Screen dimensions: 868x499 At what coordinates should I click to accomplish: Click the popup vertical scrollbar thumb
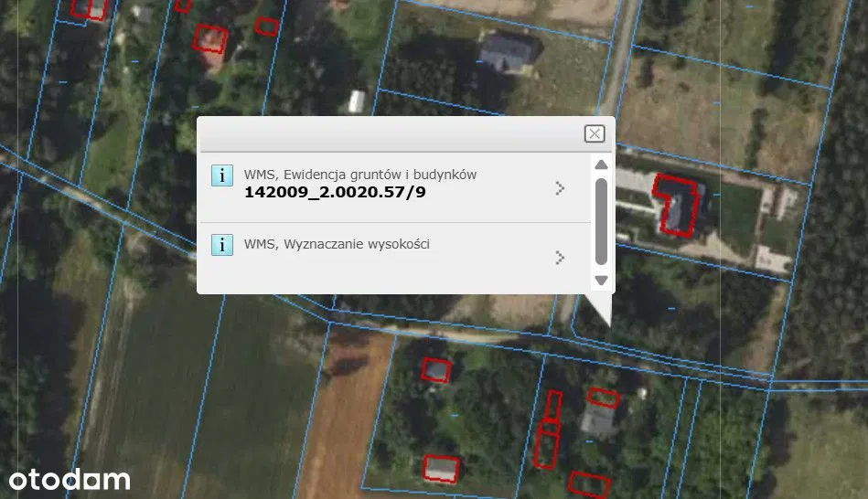click(601, 221)
